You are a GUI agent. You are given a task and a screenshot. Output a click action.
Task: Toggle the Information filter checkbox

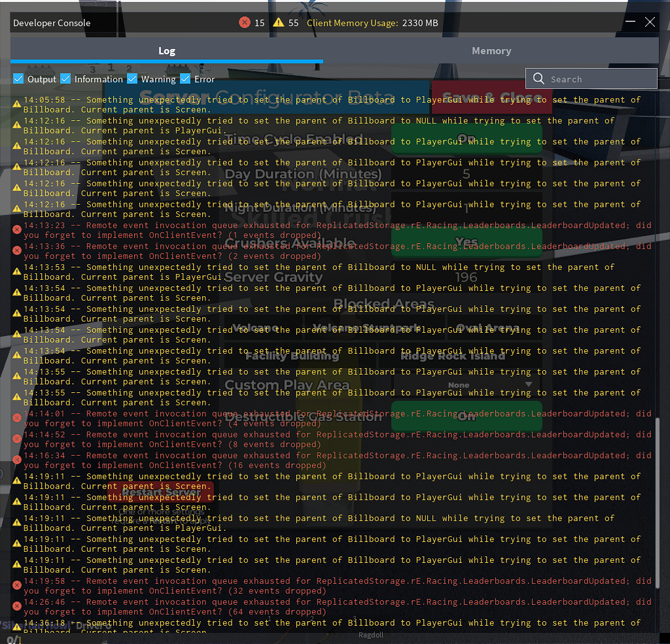(65, 79)
